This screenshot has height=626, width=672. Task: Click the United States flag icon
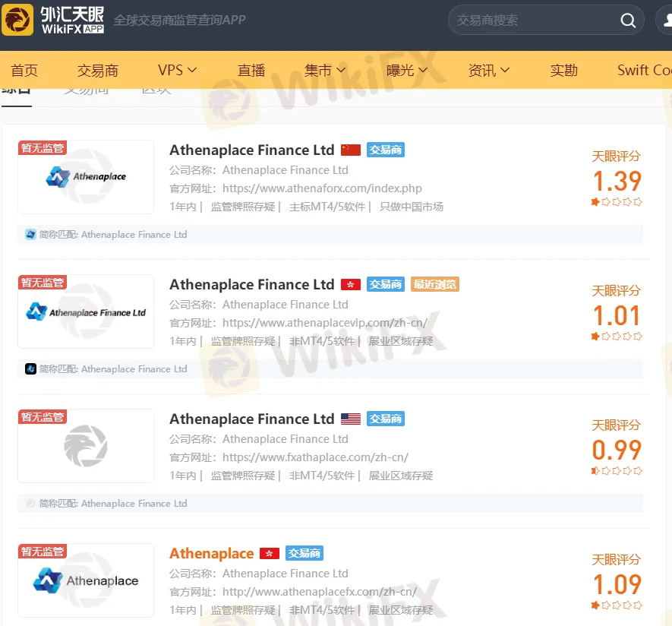click(350, 419)
